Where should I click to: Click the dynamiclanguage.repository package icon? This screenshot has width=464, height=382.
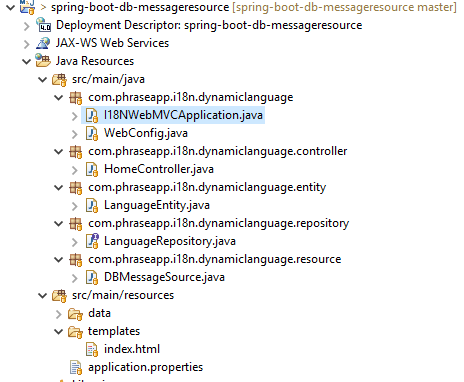[76, 223]
